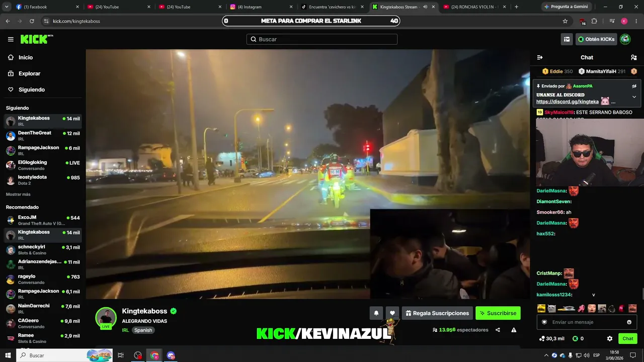Open Task View on the taskbar
This screenshot has height=362, width=644.
121,355
